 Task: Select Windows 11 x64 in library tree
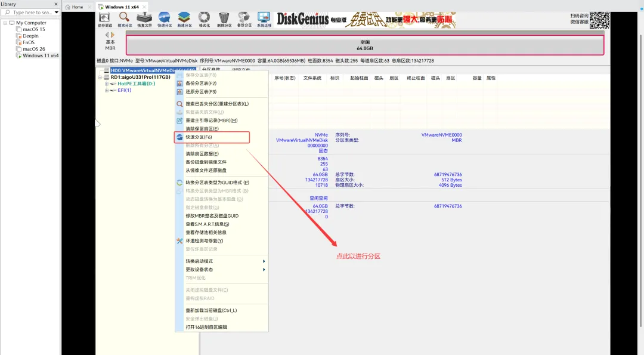pyautogui.click(x=41, y=55)
